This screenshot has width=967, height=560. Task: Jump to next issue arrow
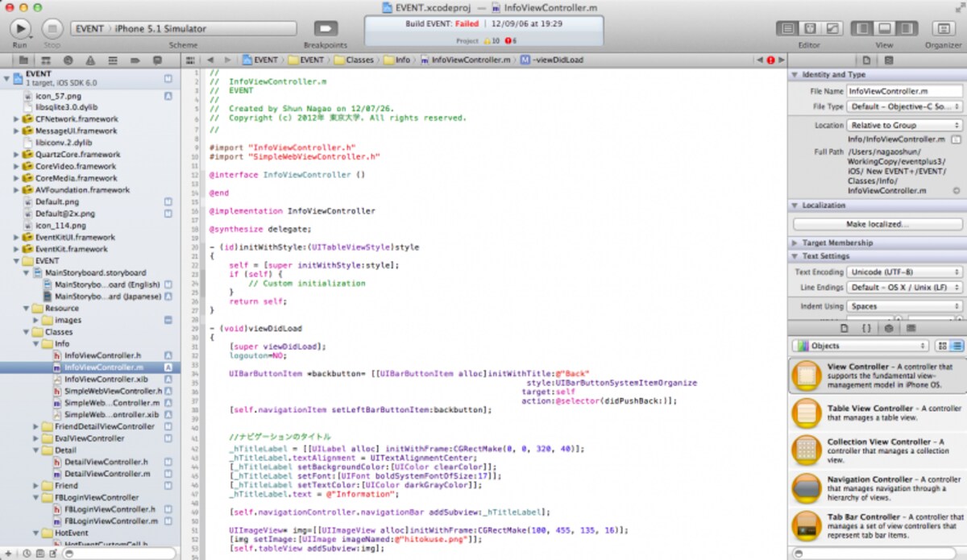coord(781,60)
